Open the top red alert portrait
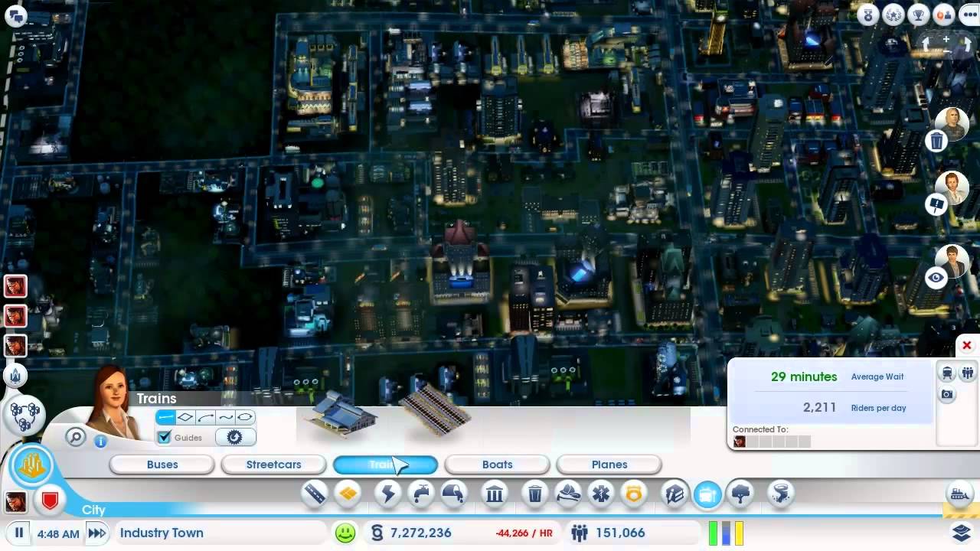Screen dimensions: 980x551 pos(15,286)
